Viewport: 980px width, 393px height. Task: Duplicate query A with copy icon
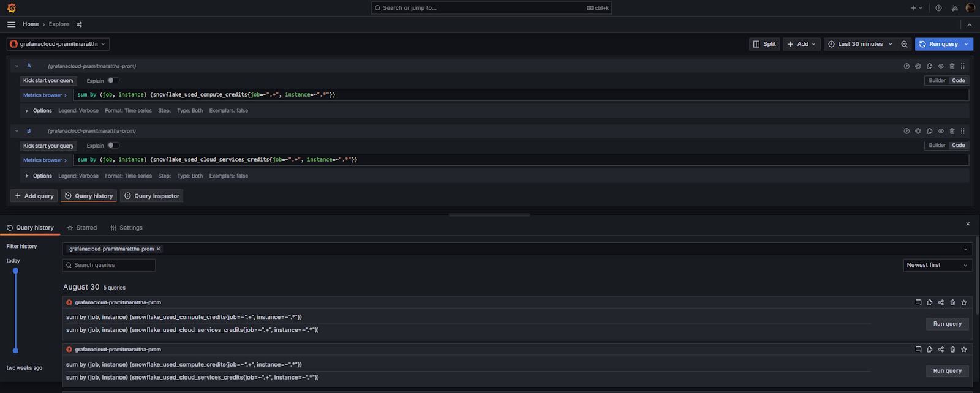click(x=930, y=66)
